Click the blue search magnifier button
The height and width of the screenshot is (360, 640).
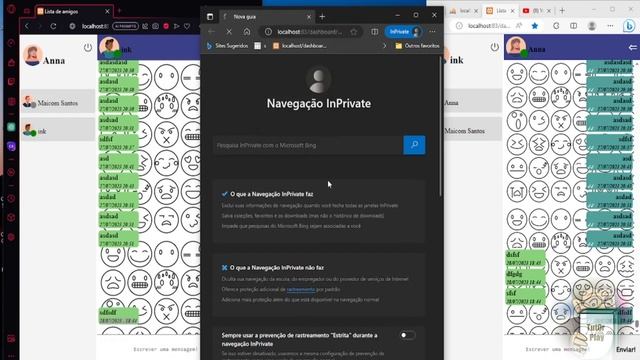[x=414, y=145]
